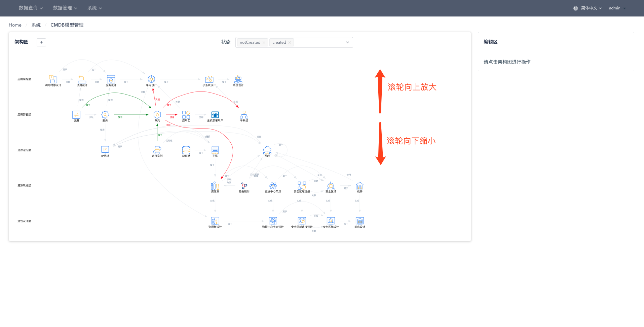Viewport: 644px width, 327px height.
Task: Click the 主机部署用户 node icon
Action: pos(215,115)
